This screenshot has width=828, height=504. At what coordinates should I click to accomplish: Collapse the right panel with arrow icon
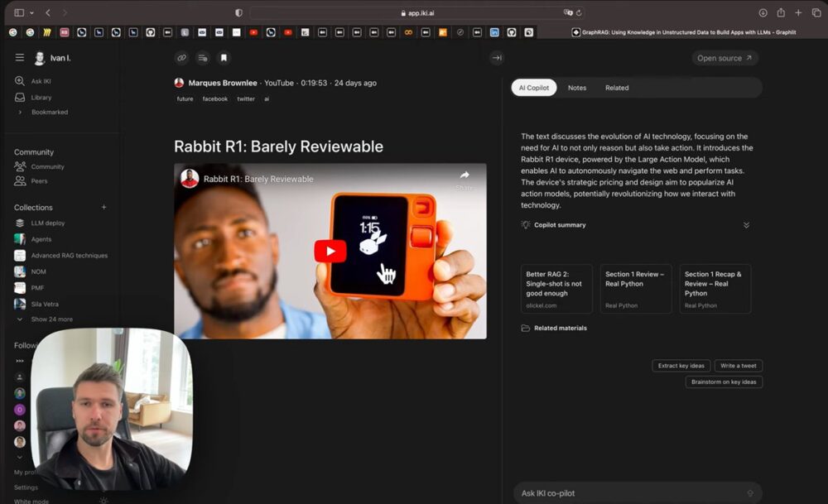coord(497,58)
